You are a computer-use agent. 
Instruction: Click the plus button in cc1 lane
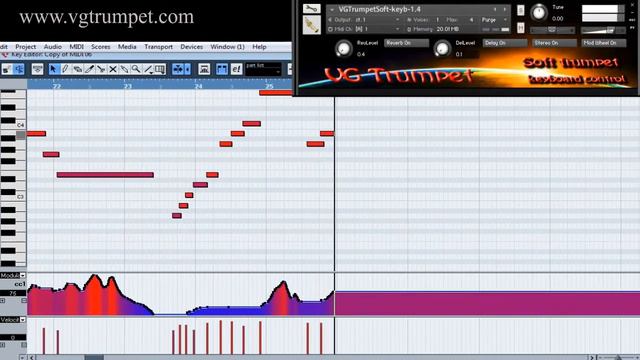point(2,300)
